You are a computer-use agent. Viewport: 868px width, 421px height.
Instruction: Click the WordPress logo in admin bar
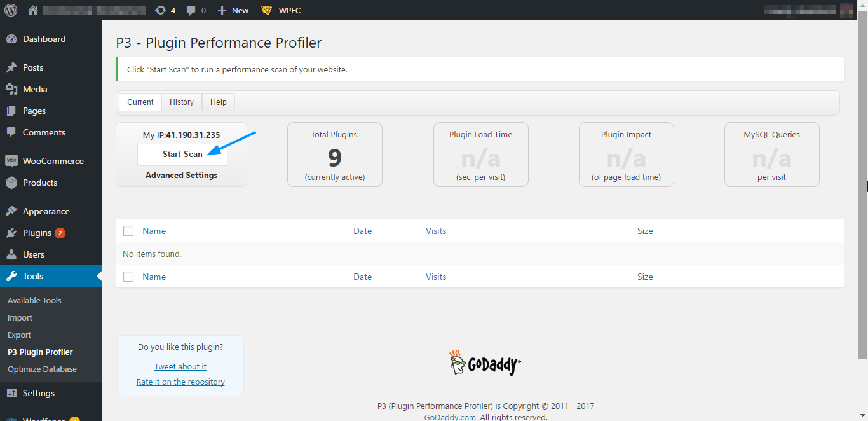click(11, 10)
